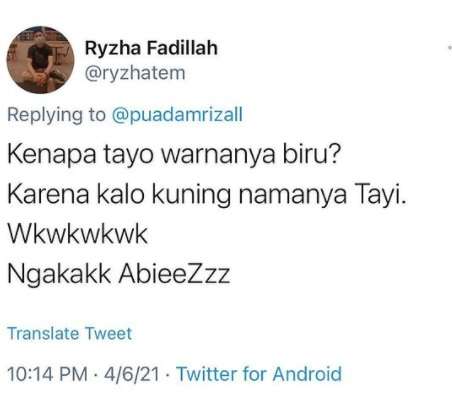Click the word 'AbieeZzz'
This screenshot has height=409, width=452.
pos(174,274)
